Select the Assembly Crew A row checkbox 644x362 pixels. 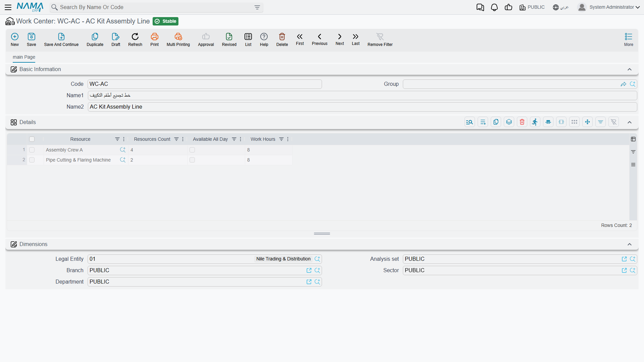click(32, 150)
